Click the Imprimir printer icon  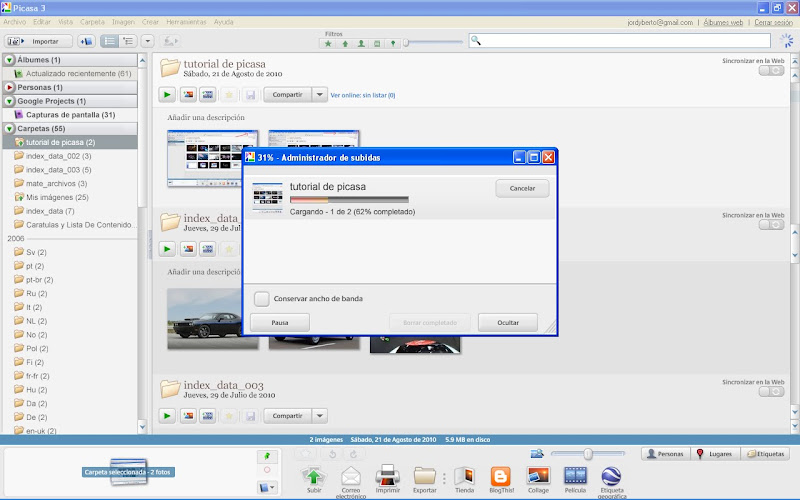pos(387,475)
